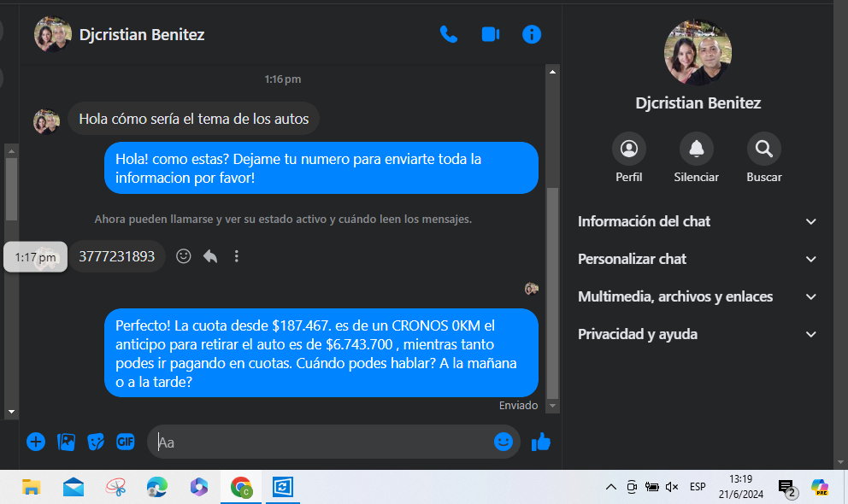848x504 pixels.
Task: Open Microsoft Edge from the taskbar
Action: click(156, 487)
